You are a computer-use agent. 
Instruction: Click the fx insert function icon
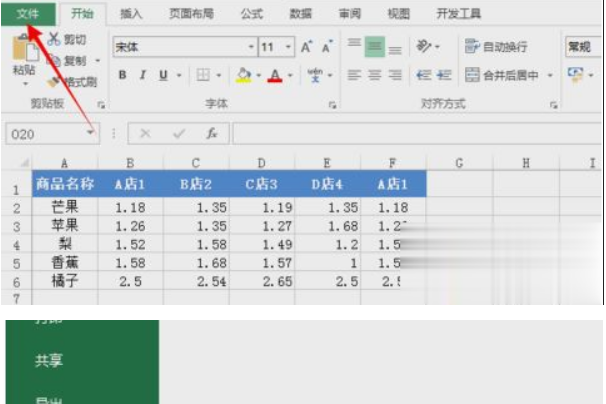pos(212,134)
